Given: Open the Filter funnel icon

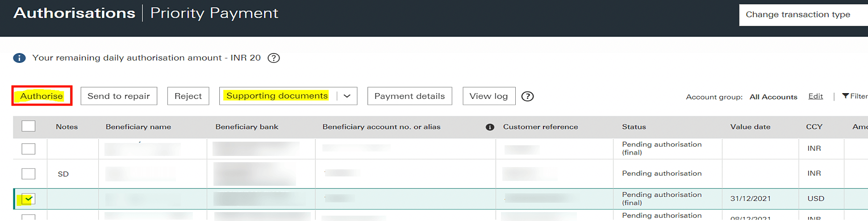Looking at the screenshot, I should (x=845, y=96).
